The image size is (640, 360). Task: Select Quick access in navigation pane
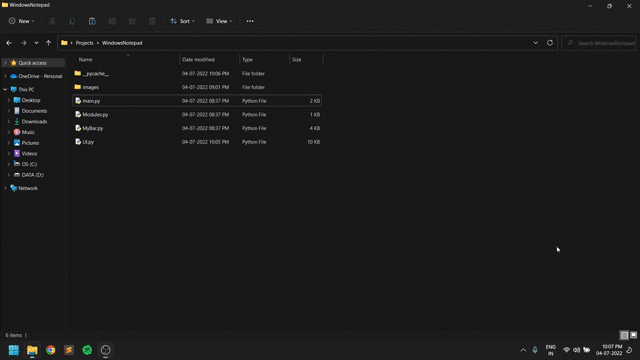click(x=32, y=63)
